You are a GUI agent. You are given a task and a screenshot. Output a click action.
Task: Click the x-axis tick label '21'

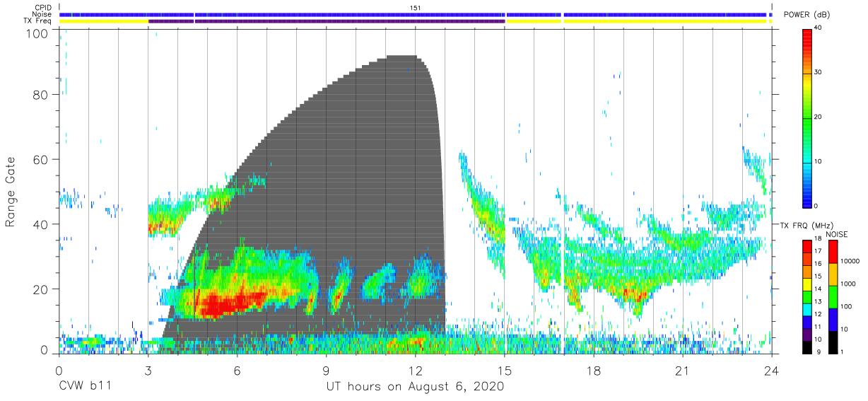click(x=682, y=371)
